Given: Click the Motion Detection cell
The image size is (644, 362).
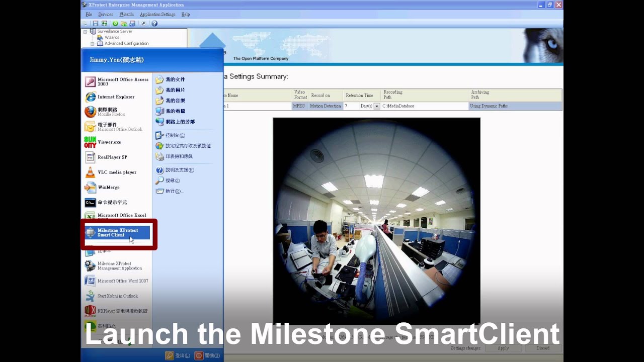Looking at the screenshot, I should (325, 106).
